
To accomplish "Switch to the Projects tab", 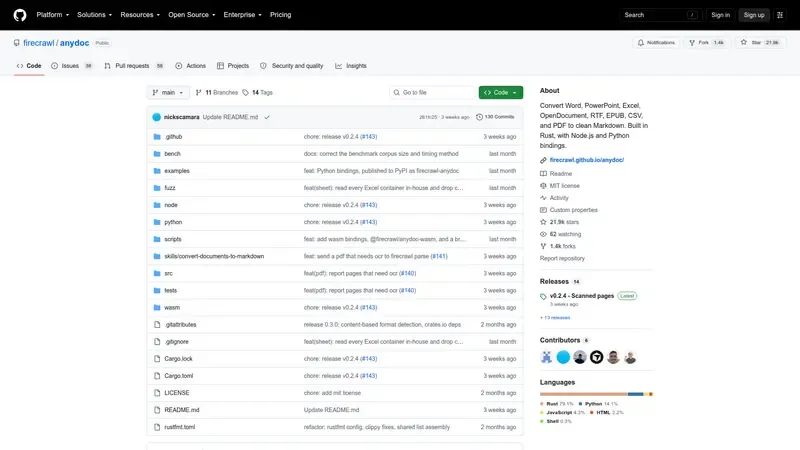I will pyautogui.click(x=233, y=66).
